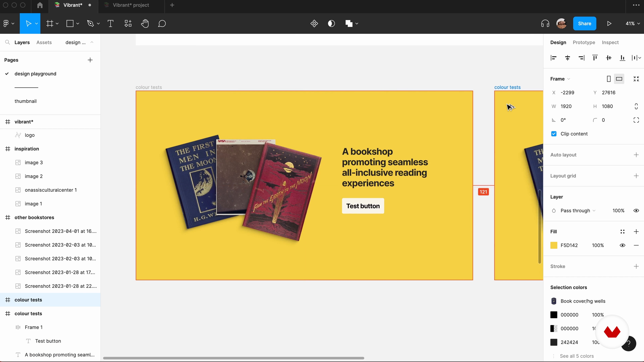Toggle constrain proportions lock
The image size is (644, 362).
[636, 106]
